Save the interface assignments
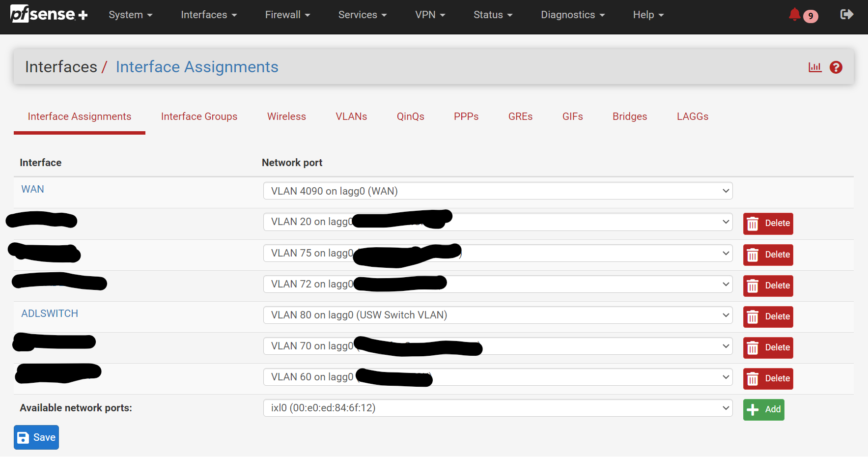 pyautogui.click(x=36, y=437)
